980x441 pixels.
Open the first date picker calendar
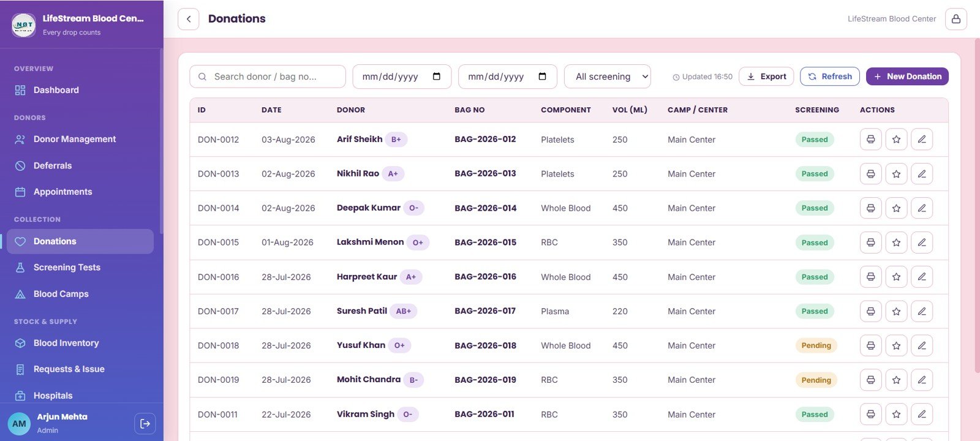[437, 77]
